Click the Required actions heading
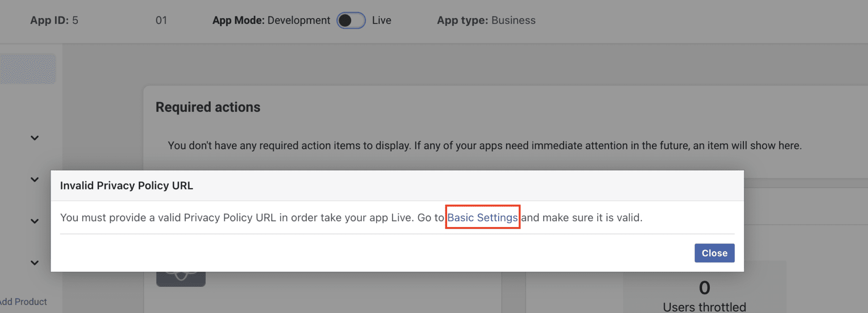The width and height of the screenshot is (868, 313). tap(208, 107)
